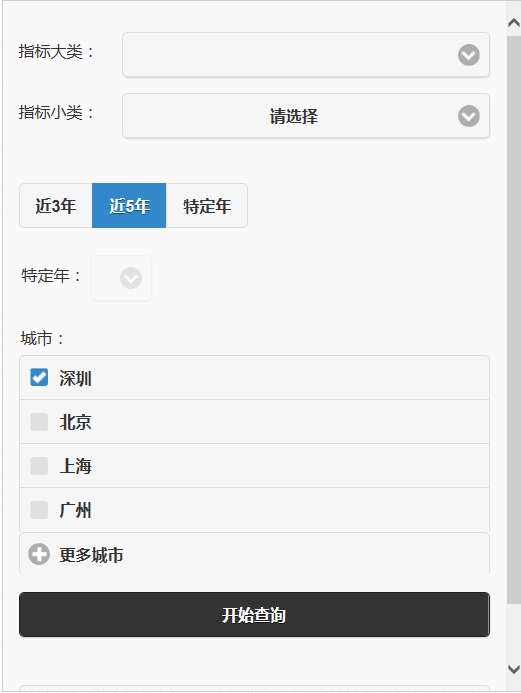The width and height of the screenshot is (521, 693).
Task: Open the 特定年 year selector
Action: pyautogui.click(x=121, y=278)
